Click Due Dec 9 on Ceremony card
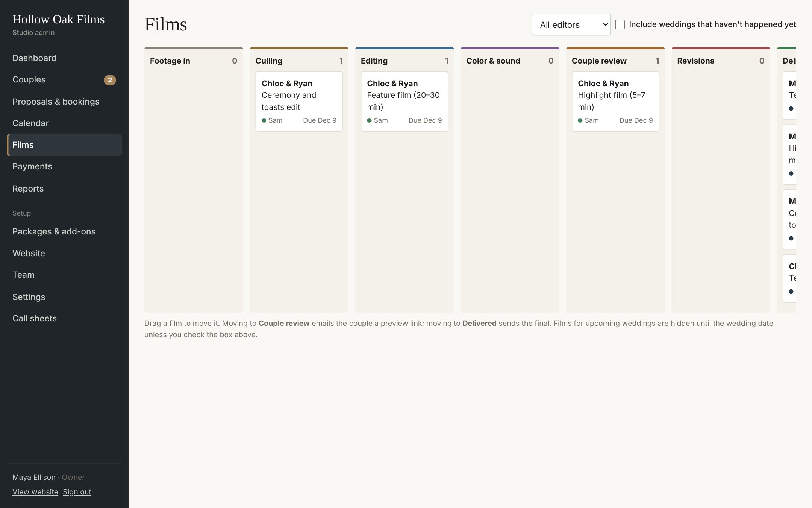812x508 pixels. tap(320, 120)
